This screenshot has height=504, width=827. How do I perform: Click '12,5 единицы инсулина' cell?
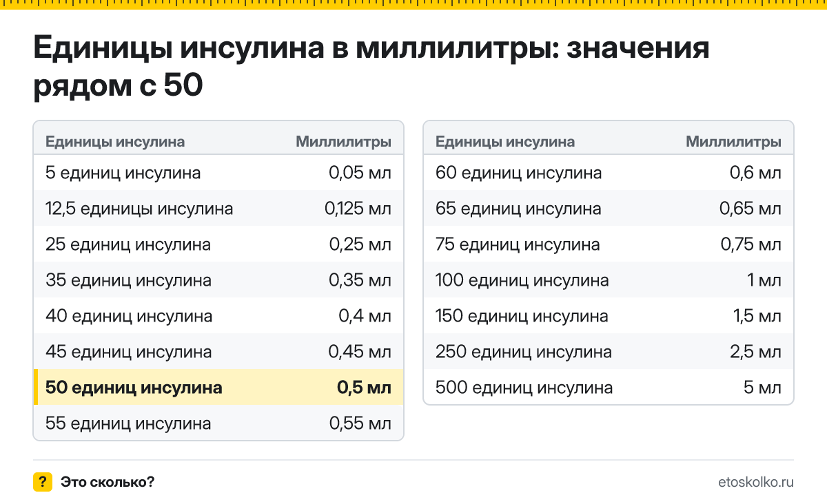[139, 208]
